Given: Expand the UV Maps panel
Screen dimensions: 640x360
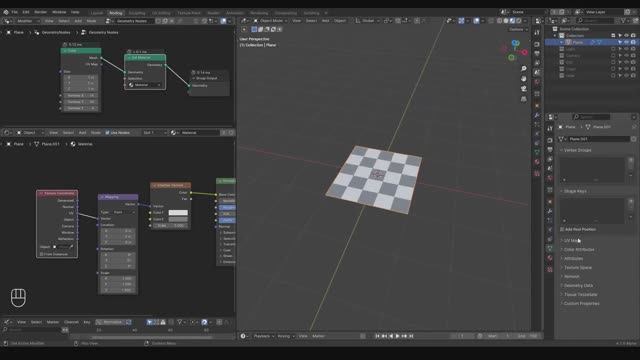Looking at the screenshot, I should (571, 241).
